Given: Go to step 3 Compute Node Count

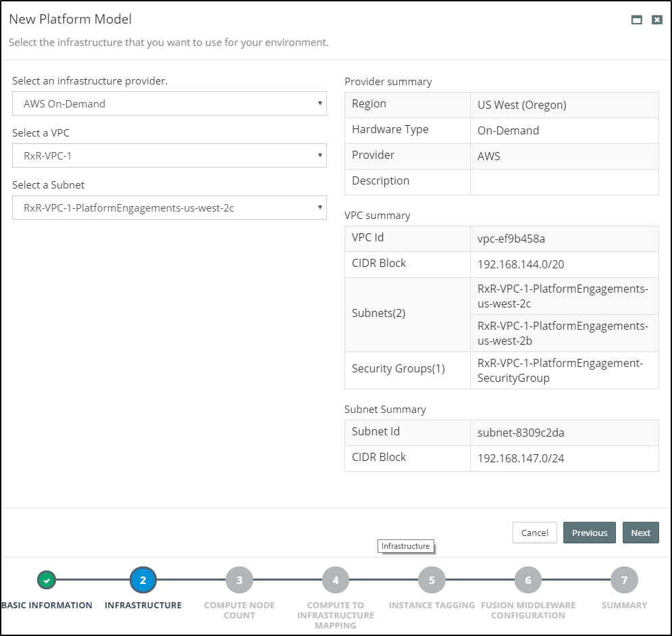Looking at the screenshot, I should coord(239,580).
